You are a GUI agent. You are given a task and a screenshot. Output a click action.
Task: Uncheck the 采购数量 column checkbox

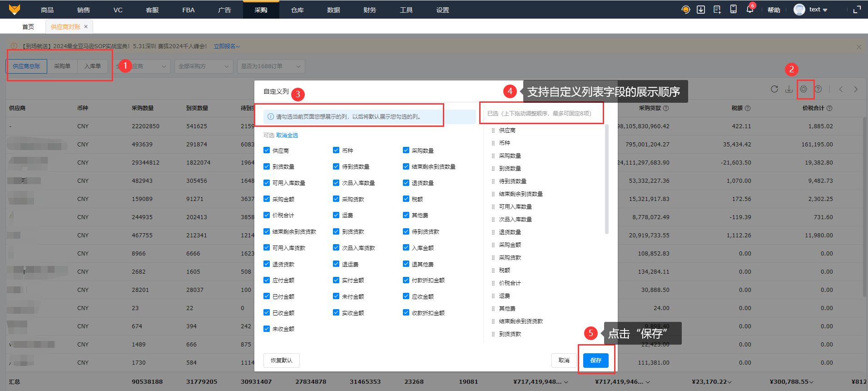click(406, 150)
